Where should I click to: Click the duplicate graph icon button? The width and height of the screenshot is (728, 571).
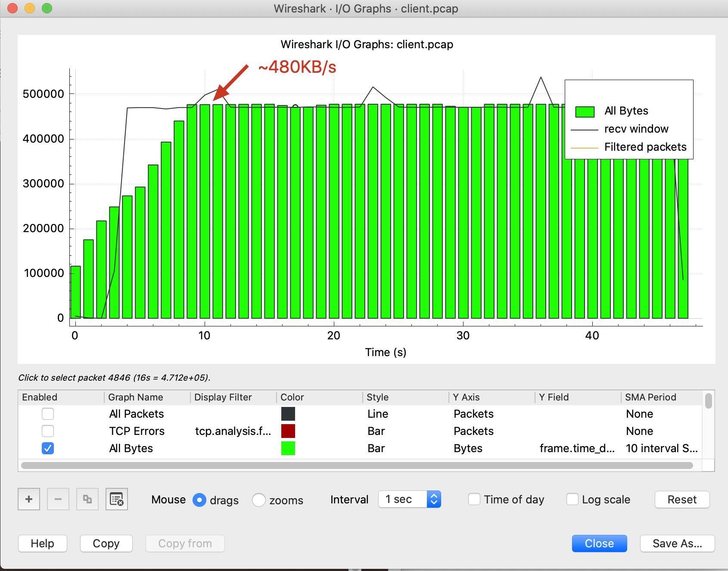coord(87,499)
